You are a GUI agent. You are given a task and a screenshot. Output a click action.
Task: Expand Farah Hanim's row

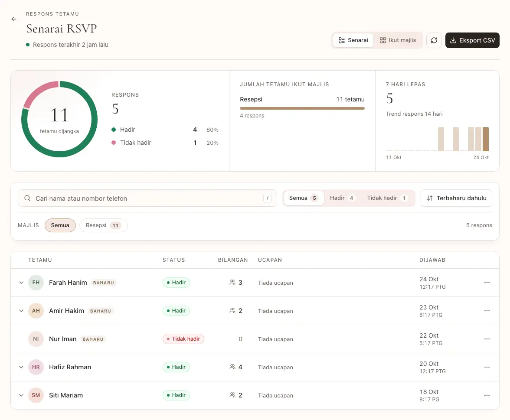tap(21, 283)
